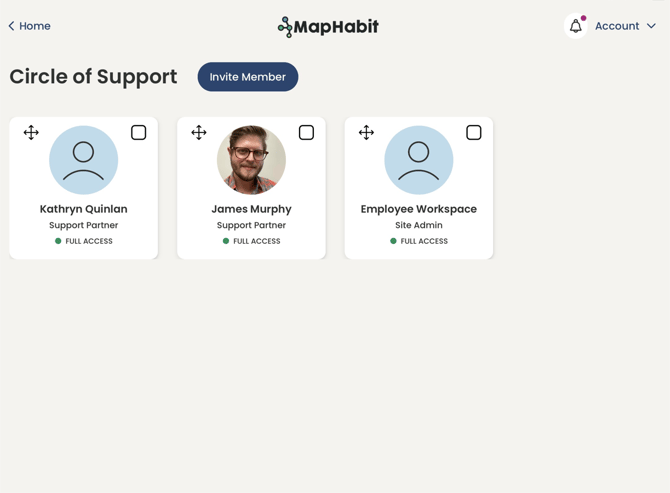Check the Employee Workspace card checkbox
The height and width of the screenshot is (493, 670).
coord(474,133)
